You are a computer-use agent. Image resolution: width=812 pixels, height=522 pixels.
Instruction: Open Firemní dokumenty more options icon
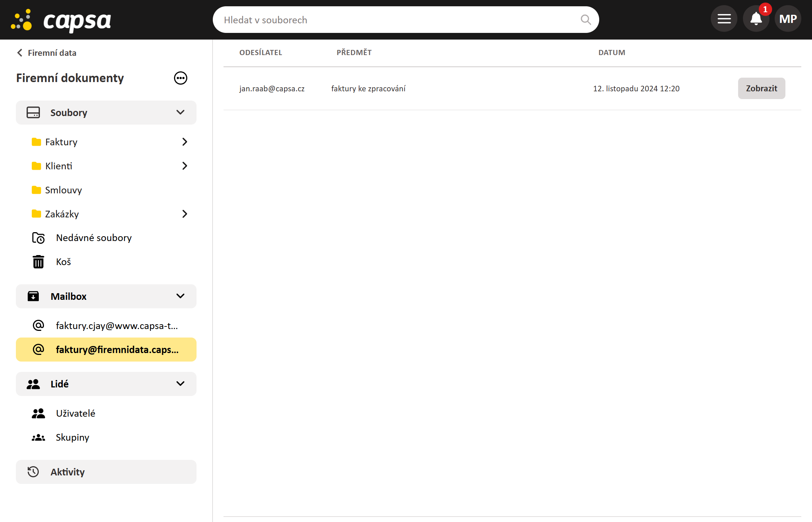180,78
